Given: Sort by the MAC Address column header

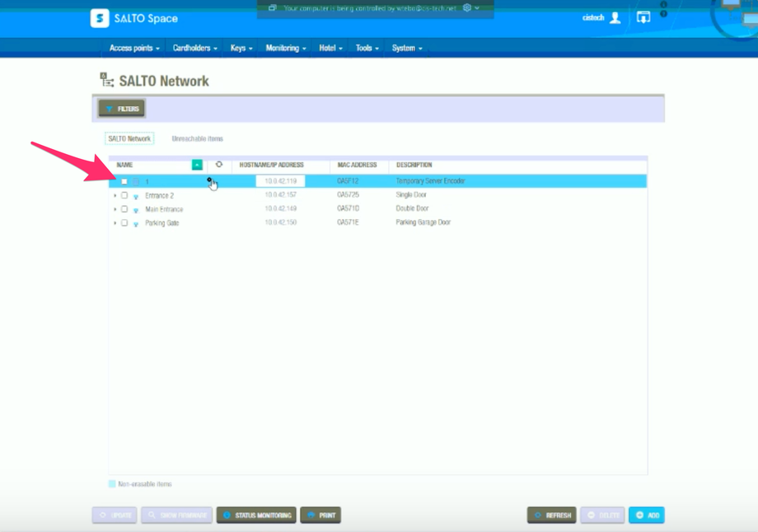Looking at the screenshot, I should [x=357, y=165].
